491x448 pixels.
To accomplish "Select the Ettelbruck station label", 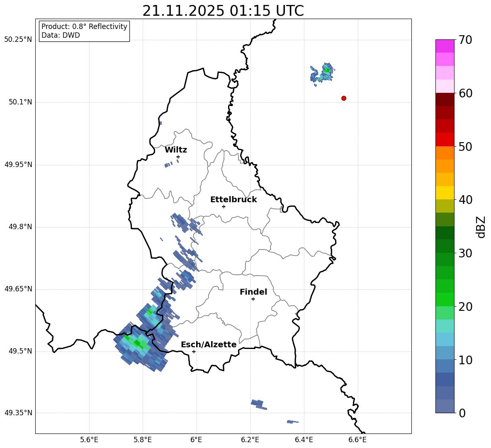I will pos(233,200).
